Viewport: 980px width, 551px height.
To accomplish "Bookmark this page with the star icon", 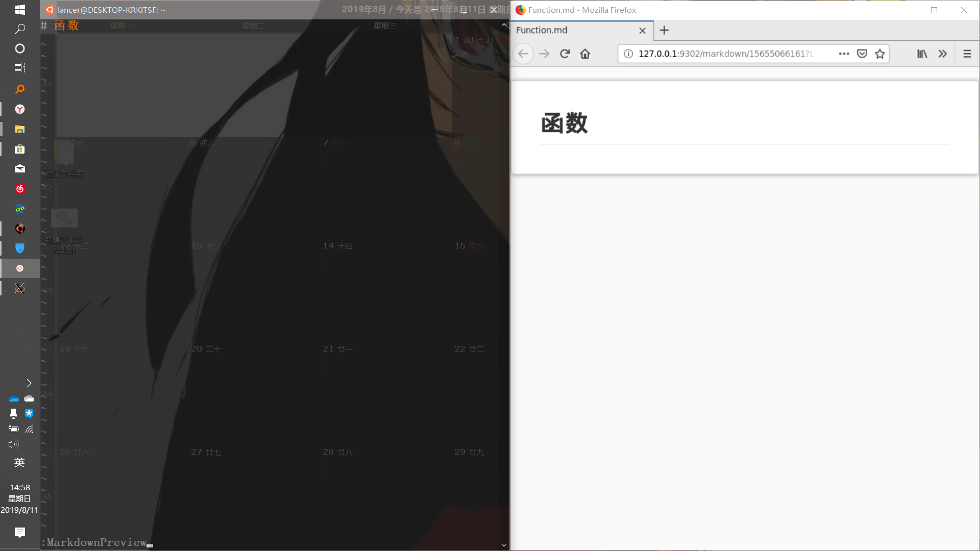I will 880,54.
